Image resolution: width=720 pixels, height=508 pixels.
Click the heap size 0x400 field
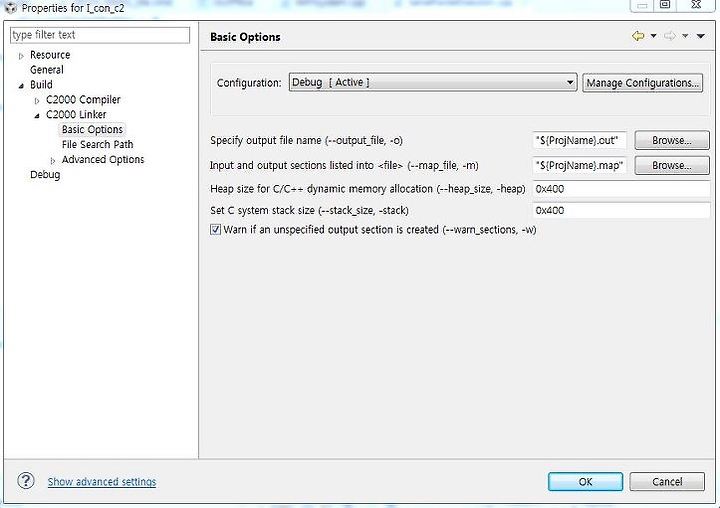click(x=621, y=189)
